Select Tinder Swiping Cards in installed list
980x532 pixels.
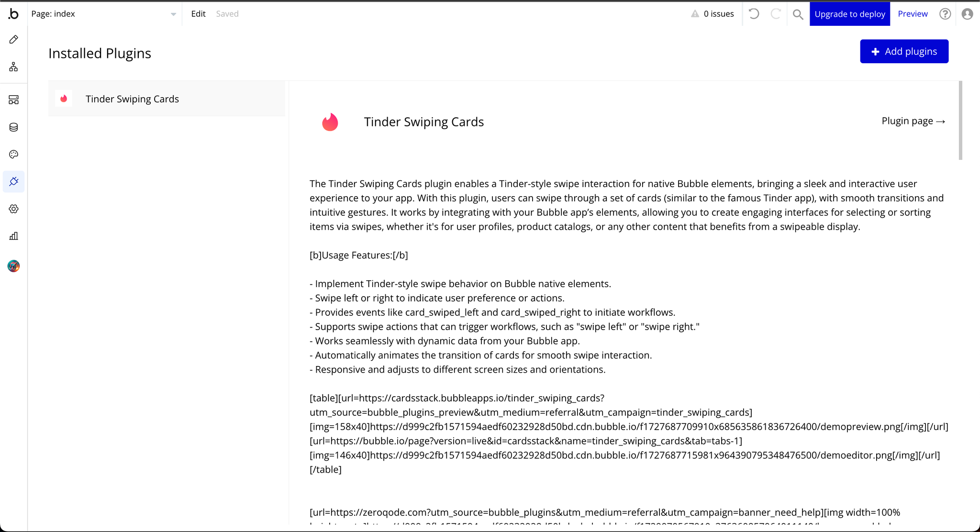(167, 99)
